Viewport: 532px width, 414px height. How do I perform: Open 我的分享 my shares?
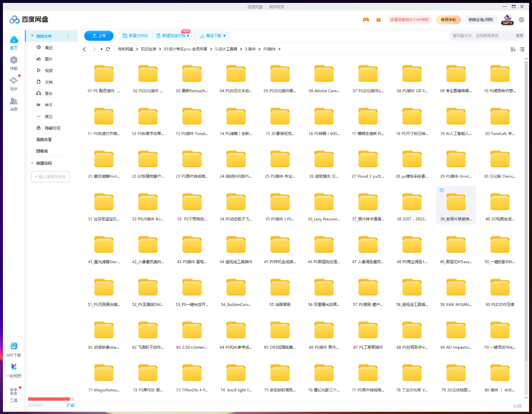(x=44, y=140)
